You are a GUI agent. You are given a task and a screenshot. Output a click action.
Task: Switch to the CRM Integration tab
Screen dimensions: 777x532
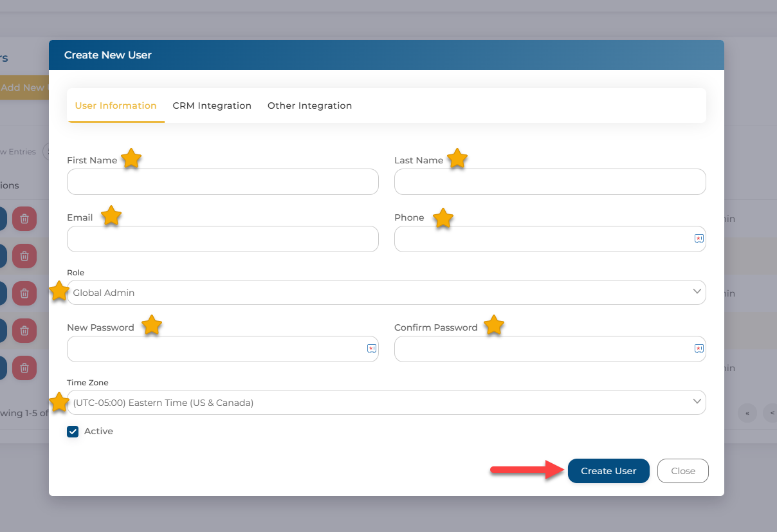[x=212, y=105]
